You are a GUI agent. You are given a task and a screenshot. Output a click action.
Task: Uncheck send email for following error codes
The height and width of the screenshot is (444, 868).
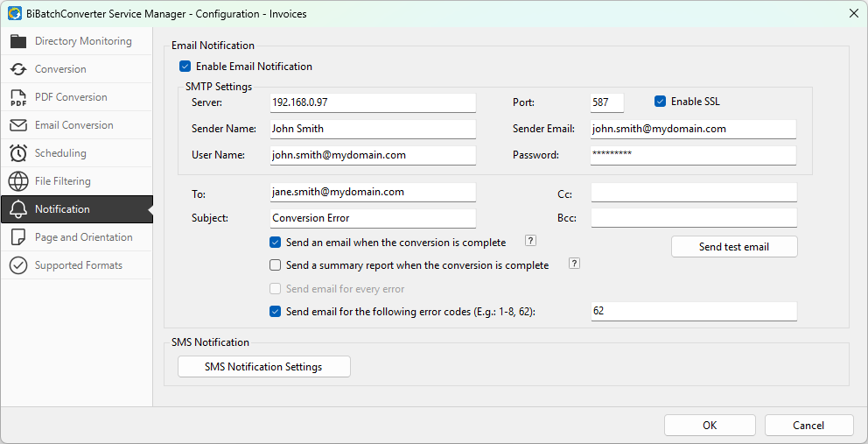point(276,312)
